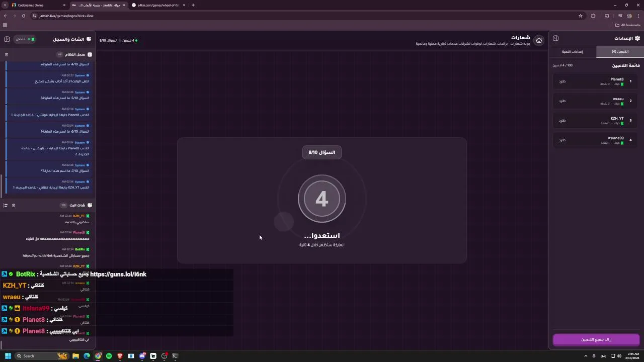The width and height of the screenshot is (644, 362).
Task: Click the home icon beside شعارات title
Action: [539, 40]
